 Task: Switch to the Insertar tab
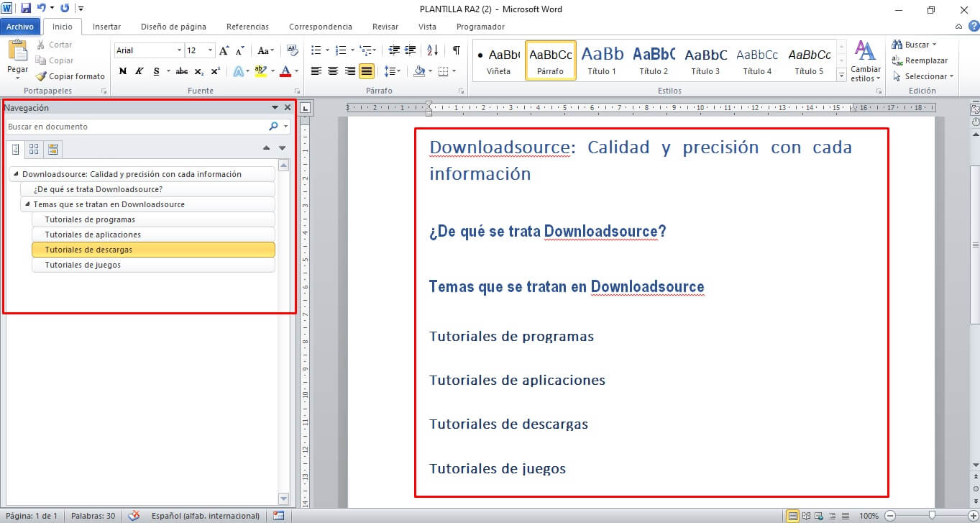point(106,27)
